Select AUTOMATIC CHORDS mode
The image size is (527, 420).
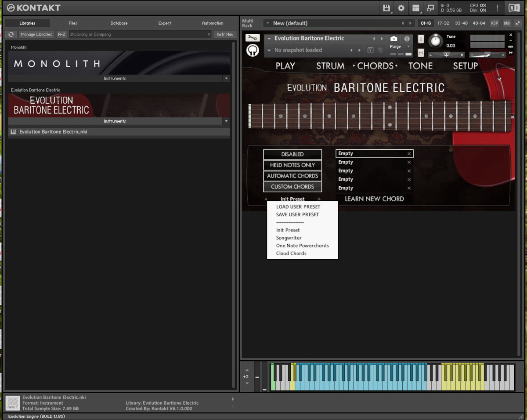coord(292,176)
